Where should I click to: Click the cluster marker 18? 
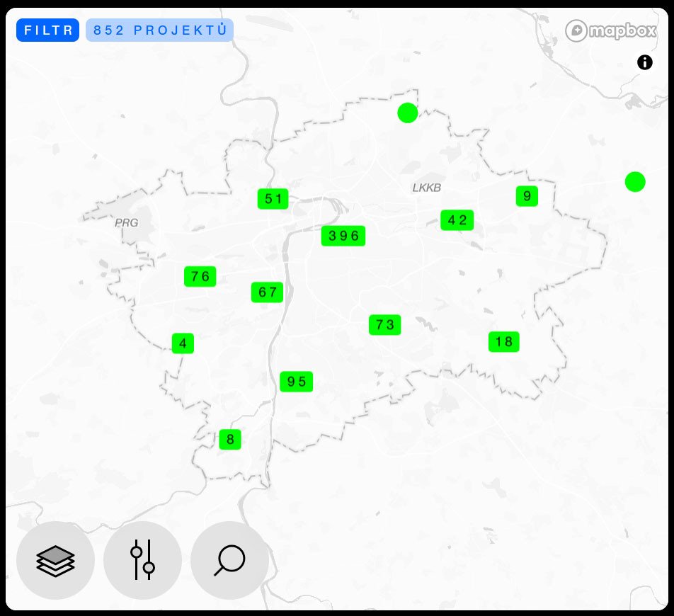[504, 342]
